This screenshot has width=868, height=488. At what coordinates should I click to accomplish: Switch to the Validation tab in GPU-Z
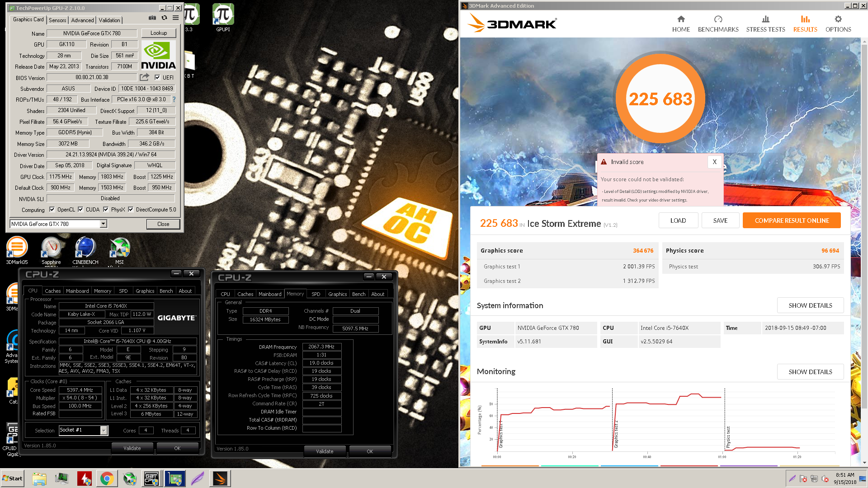pos(109,20)
